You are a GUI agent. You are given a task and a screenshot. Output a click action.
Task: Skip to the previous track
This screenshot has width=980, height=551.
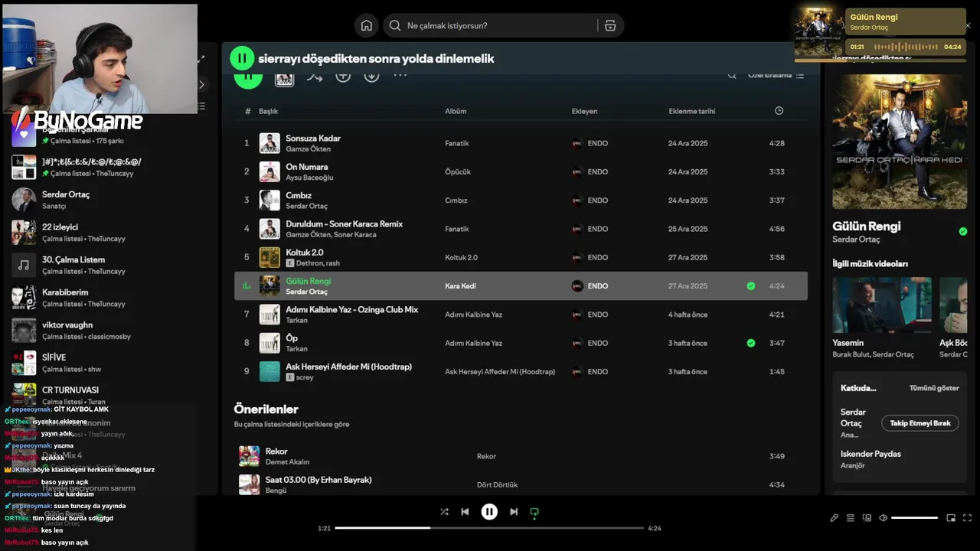click(465, 512)
